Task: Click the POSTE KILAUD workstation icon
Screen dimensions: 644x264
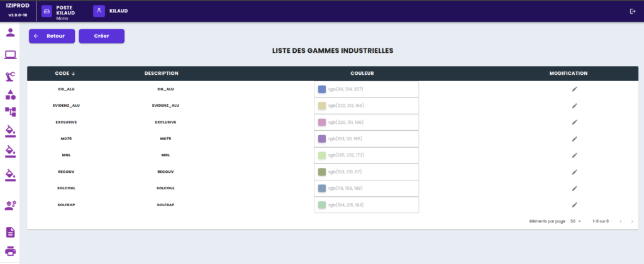Action: pos(47,11)
